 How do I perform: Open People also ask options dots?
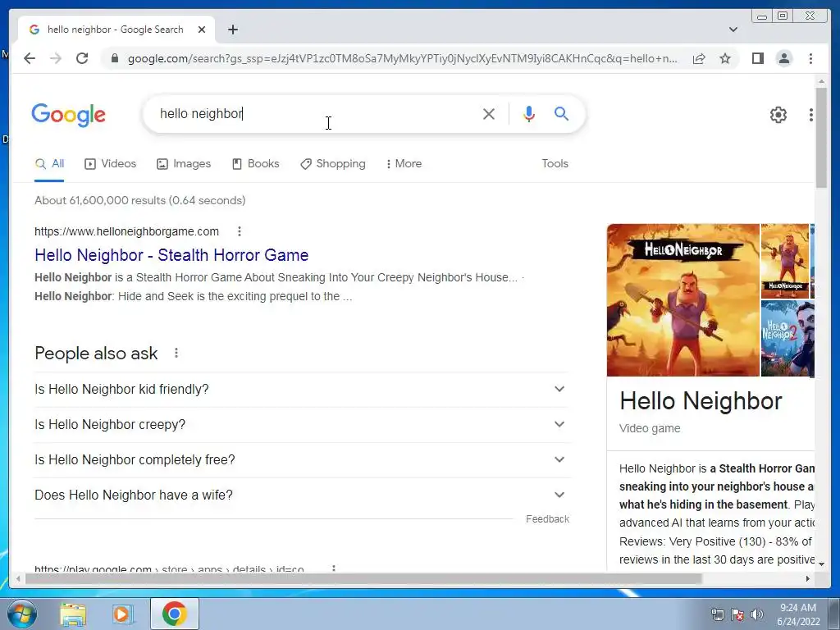tap(176, 353)
